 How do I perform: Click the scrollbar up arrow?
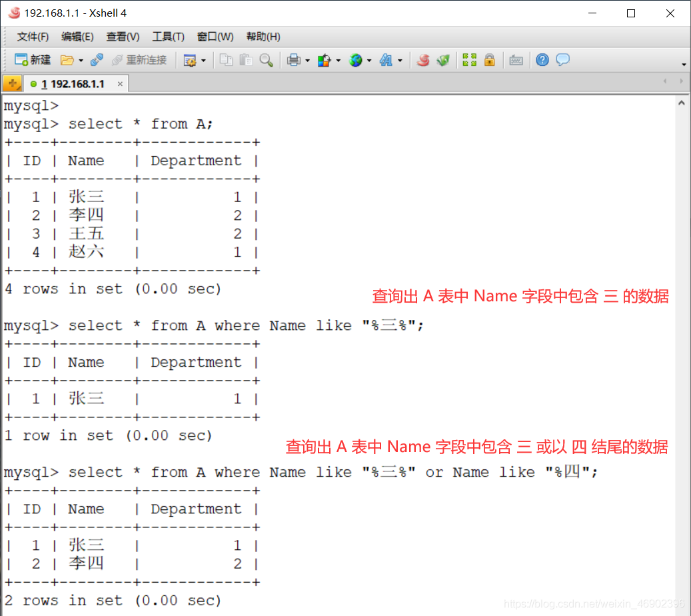point(682,102)
